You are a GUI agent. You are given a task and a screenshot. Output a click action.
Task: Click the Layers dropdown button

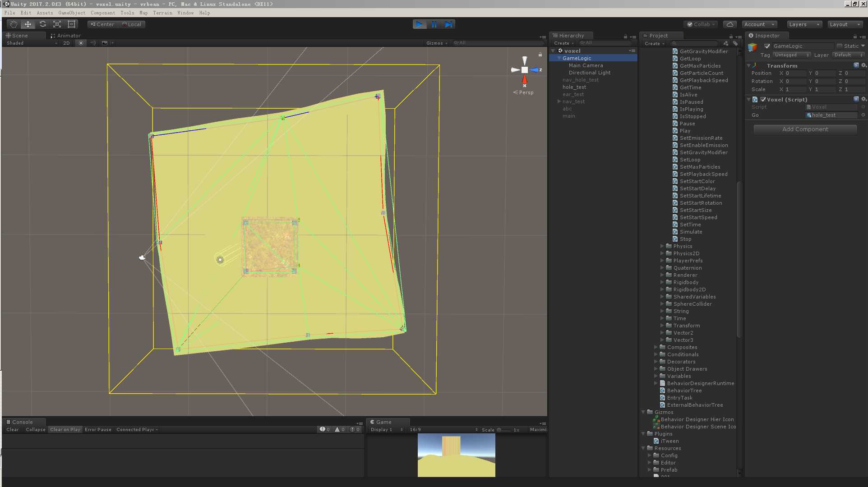coord(803,24)
